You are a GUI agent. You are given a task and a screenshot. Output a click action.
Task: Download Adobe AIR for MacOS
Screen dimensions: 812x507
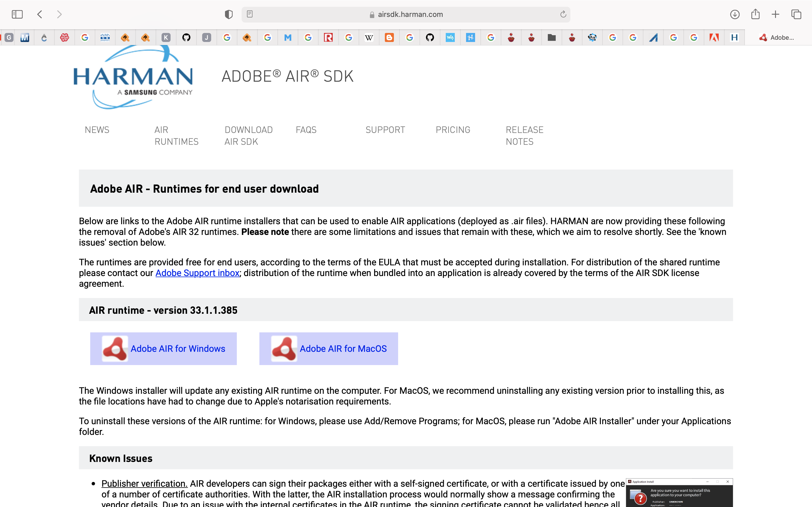(x=329, y=348)
